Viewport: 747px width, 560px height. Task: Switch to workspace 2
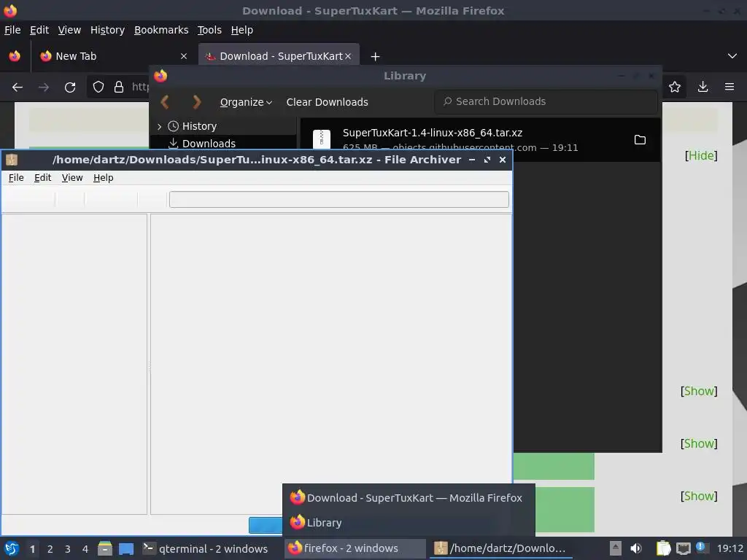tap(50, 549)
